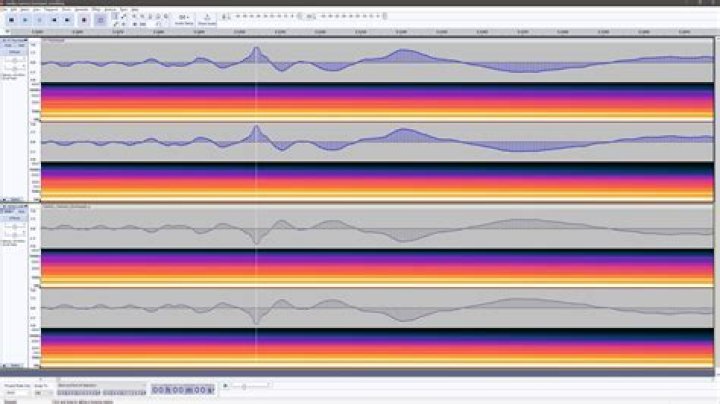Click Fit Project to Width icon
720x404 pixels.
[158, 16]
